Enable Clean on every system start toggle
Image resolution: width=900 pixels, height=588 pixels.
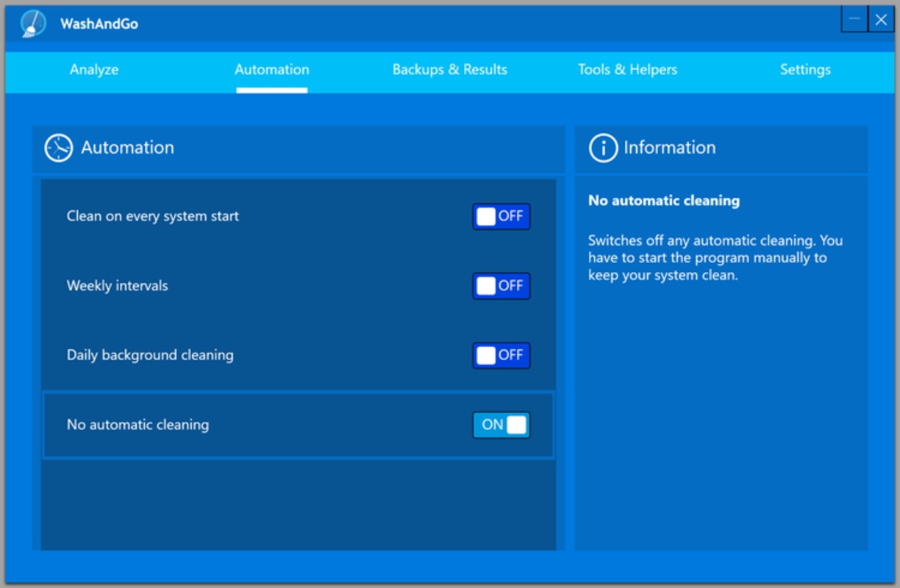click(501, 216)
